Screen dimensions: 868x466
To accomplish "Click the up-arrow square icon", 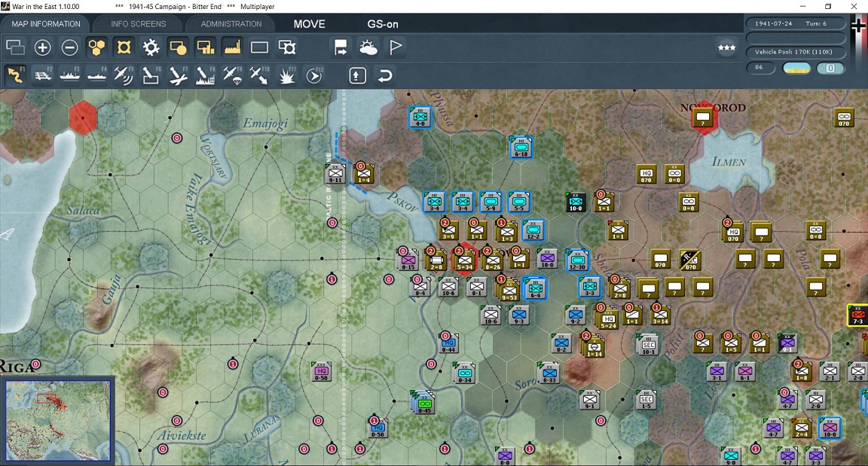I will click(x=358, y=75).
